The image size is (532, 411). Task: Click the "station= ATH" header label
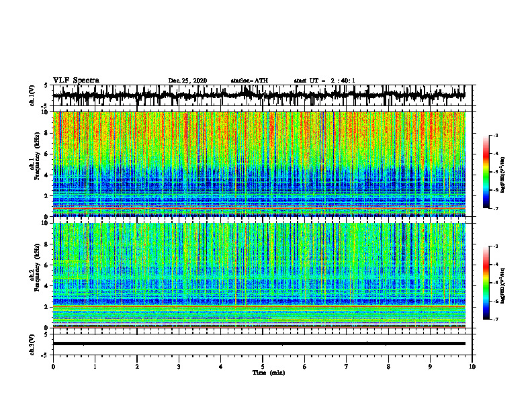click(x=249, y=81)
